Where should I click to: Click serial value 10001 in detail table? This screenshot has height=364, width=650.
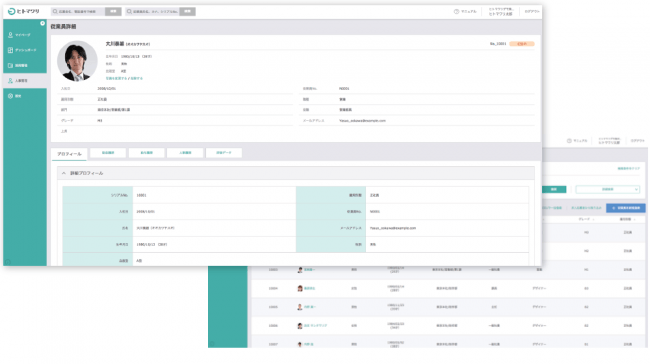(141, 195)
